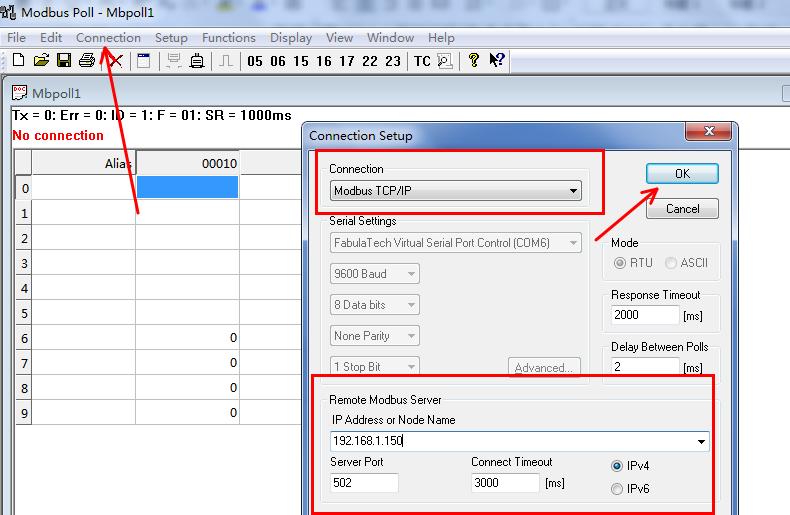Click the New document toolbar icon
The image size is (790, 515).
(x=18, y=61)
